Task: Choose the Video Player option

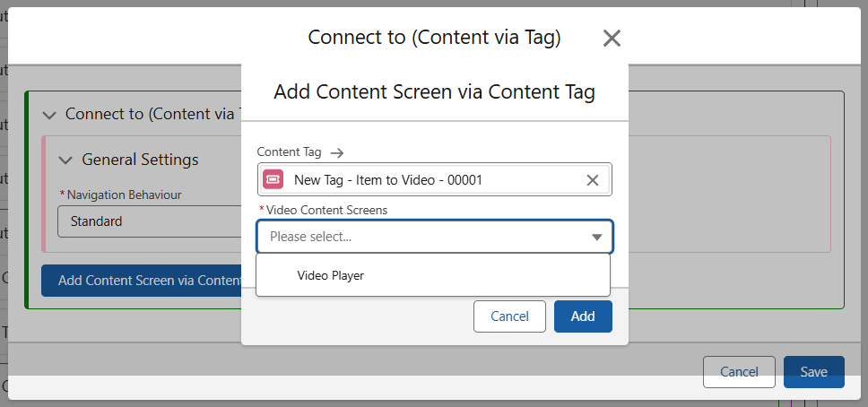Action: tap(331, 275)
